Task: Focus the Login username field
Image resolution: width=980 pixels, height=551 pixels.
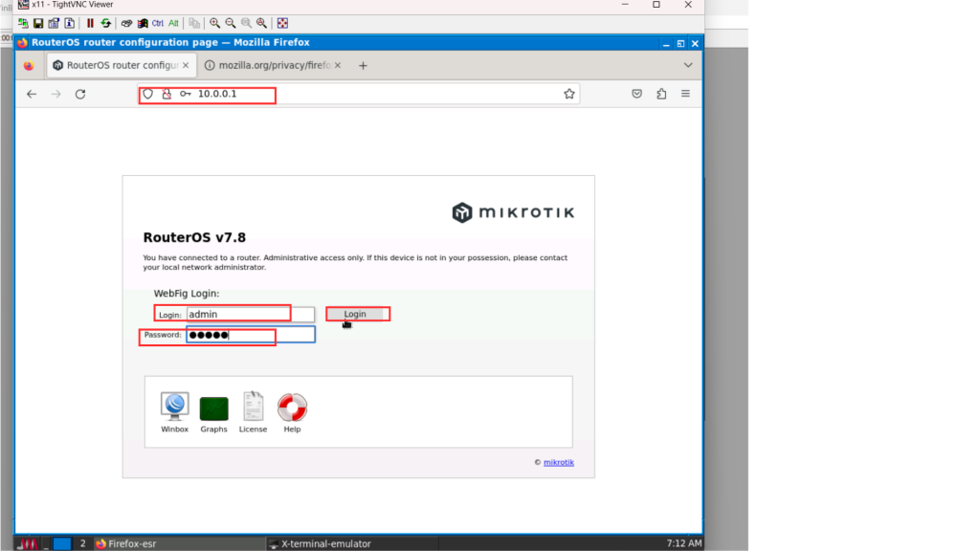Action: [250, 314]
